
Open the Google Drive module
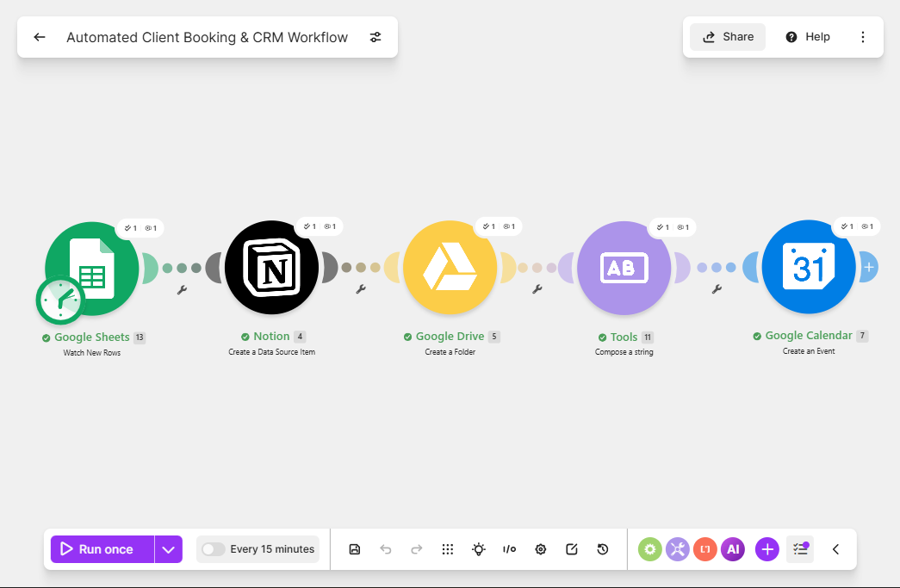point(450,268)
